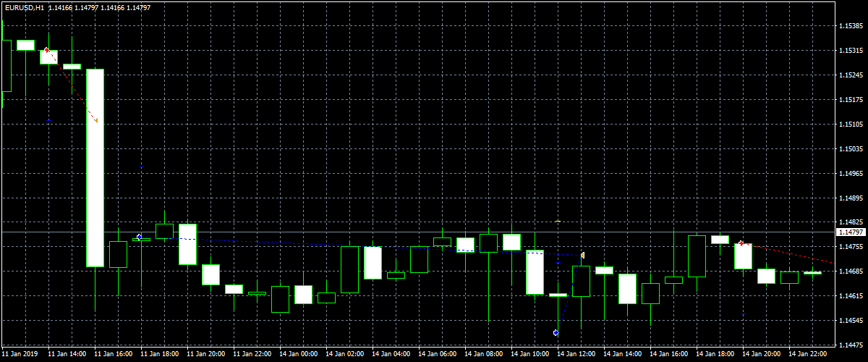This screenshot has height=362, width=868.
Task: Click the 1.14895 price scale label
Action: (851, 198)
